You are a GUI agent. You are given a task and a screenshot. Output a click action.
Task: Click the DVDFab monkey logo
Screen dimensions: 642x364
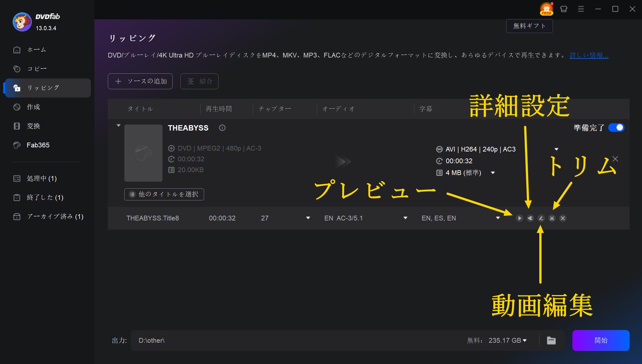[22, 22]
